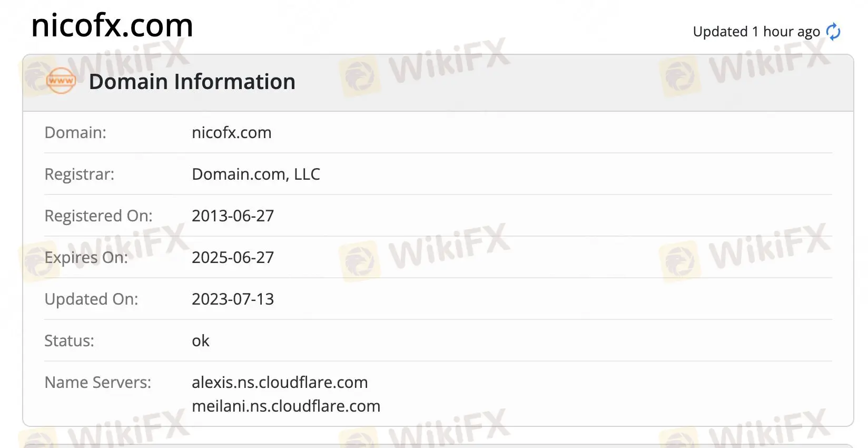
Task: Click the Domain.com, LLC registrar value
Action: 256,174
